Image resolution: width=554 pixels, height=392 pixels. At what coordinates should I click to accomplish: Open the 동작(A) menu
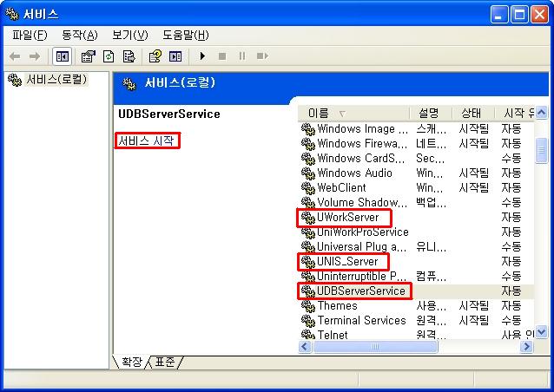[x=80, y=35]
